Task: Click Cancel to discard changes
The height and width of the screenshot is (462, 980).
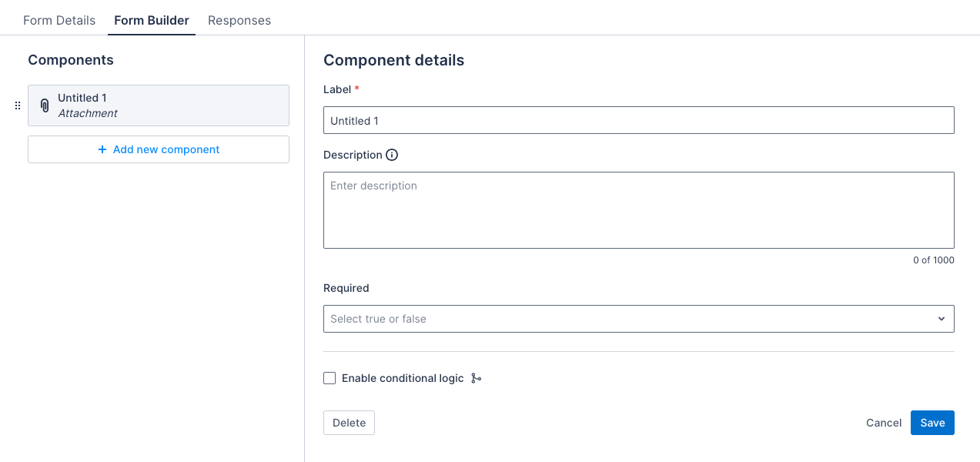Action: pos(883,422)
